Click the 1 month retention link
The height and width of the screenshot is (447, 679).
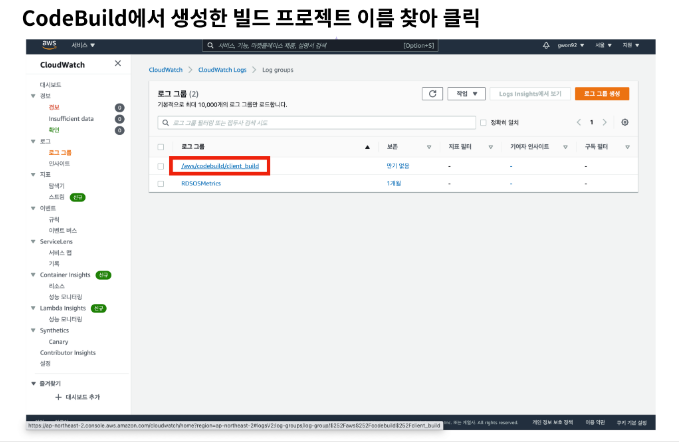point(394,184)
